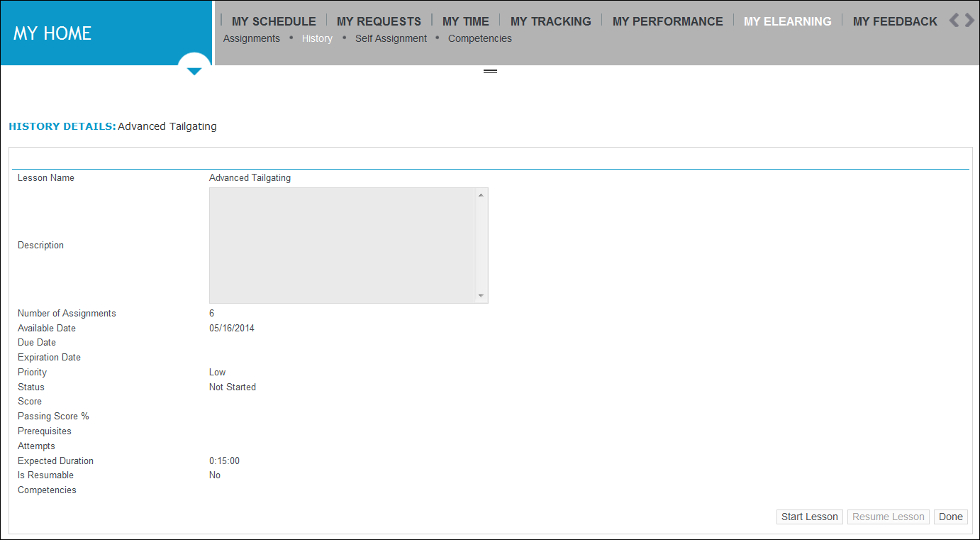Click inside the Description text area
The image size is (980, 540).
click(x=342, y=246)
